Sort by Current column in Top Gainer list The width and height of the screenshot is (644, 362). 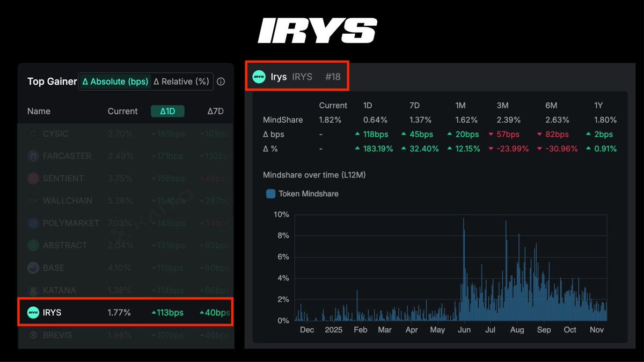coord(122,111)
